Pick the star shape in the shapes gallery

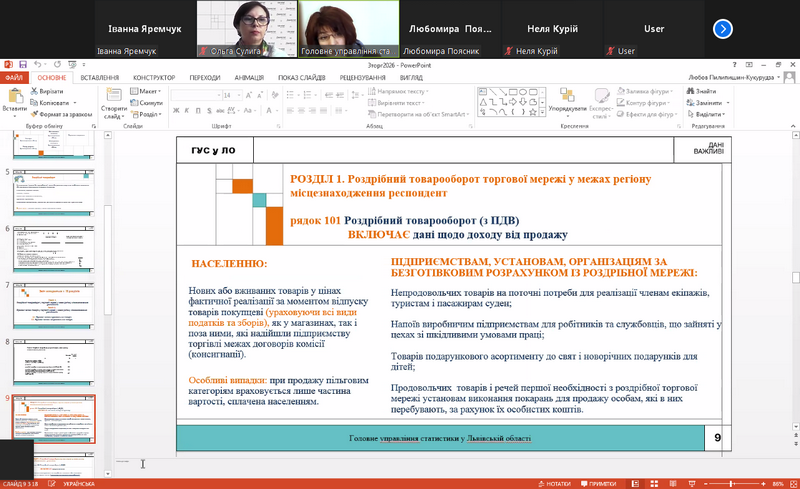[x=533, y=112]
